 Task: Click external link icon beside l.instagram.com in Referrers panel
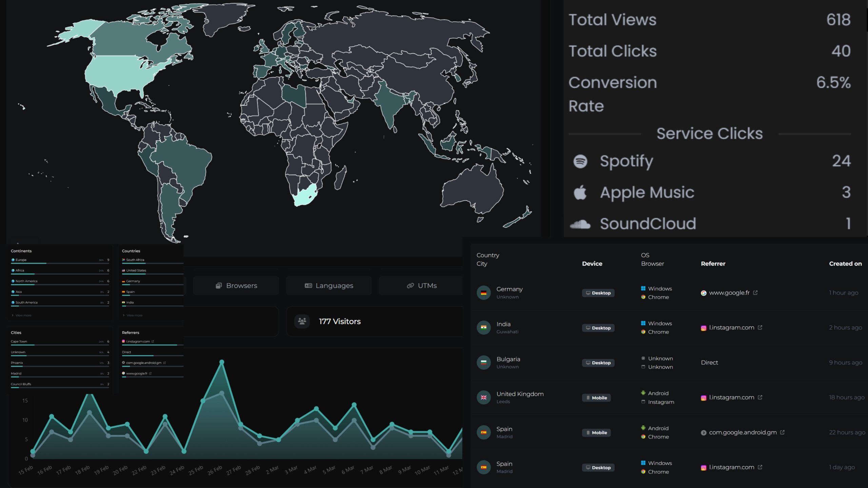pyautogui.click(x=153, y=342)
